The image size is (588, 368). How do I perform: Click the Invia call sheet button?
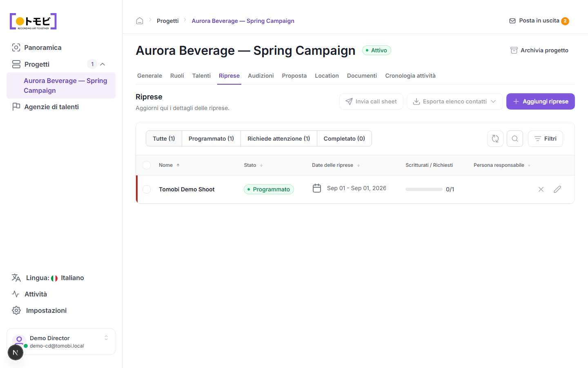click(371, 101)
